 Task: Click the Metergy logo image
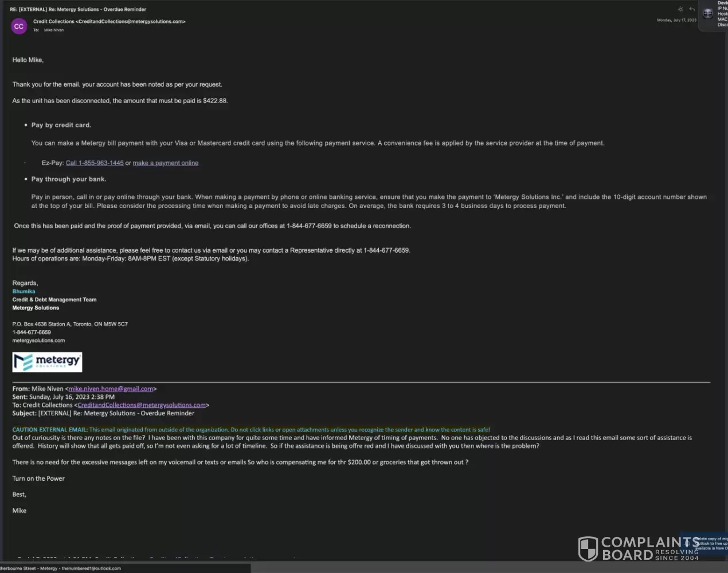[47, 362]
